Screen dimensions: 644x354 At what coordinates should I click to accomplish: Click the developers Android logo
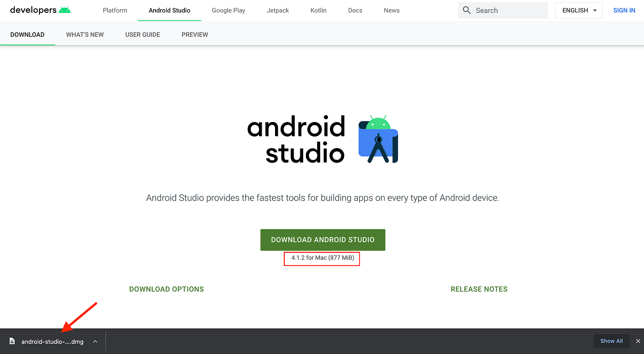click(40, 10)
